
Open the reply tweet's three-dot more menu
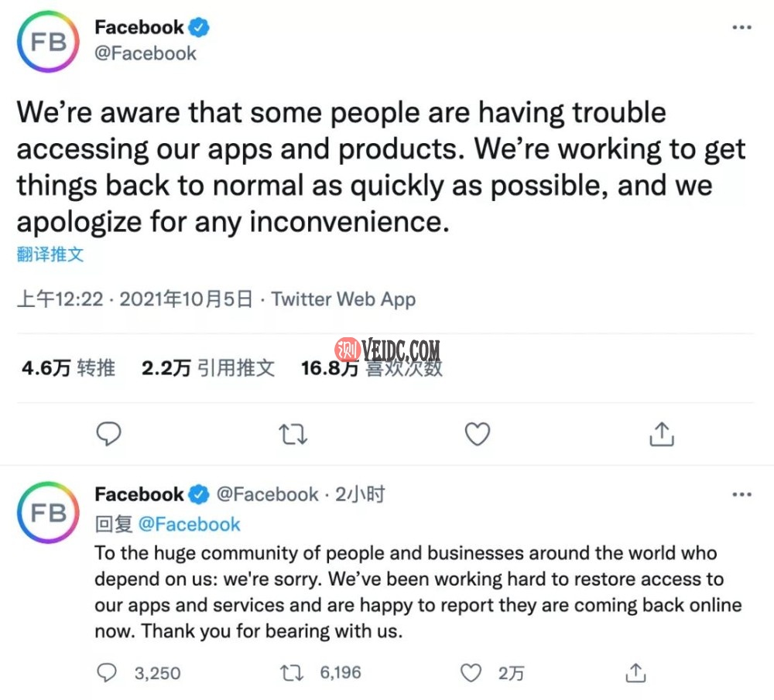[x=741, y=494]
